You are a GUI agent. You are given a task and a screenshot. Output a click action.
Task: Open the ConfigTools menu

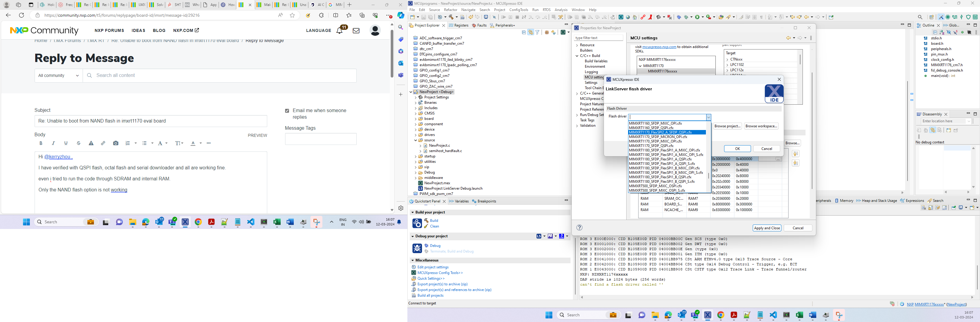[x=519, y=10]
